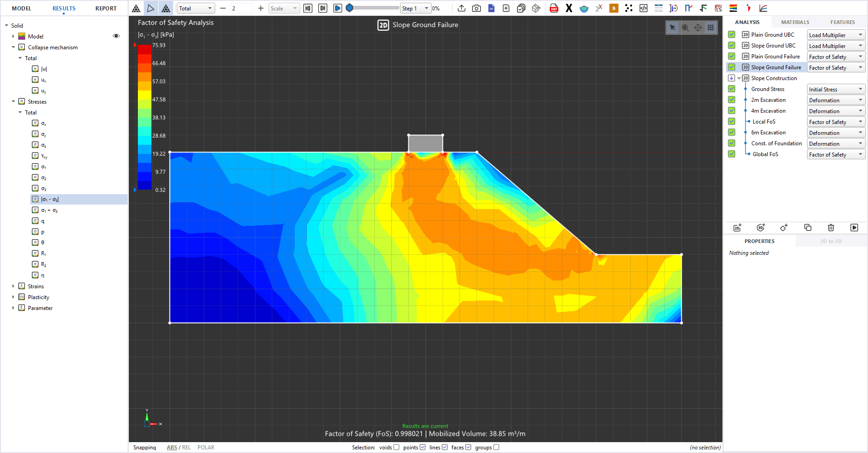Open the Step 1 dropdown
868x453 pixels.
415,8
